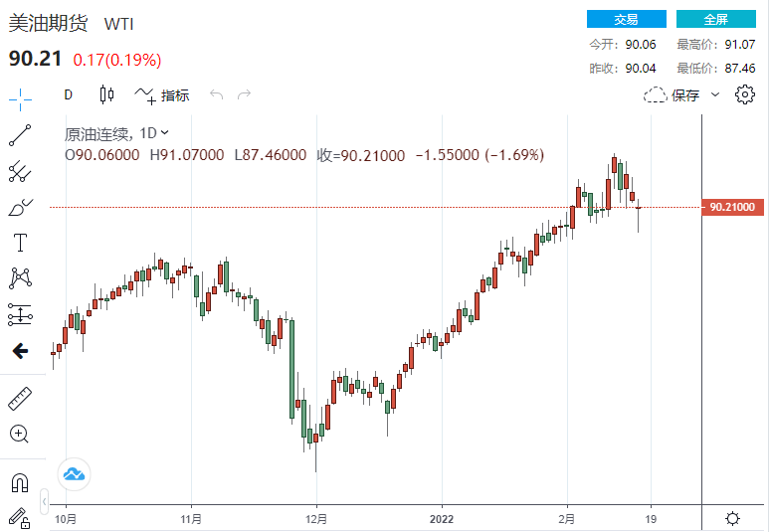769x532 pixels.
Task: Collapse the 原油连续 1D legend chevron
Action: coord(165,132)
